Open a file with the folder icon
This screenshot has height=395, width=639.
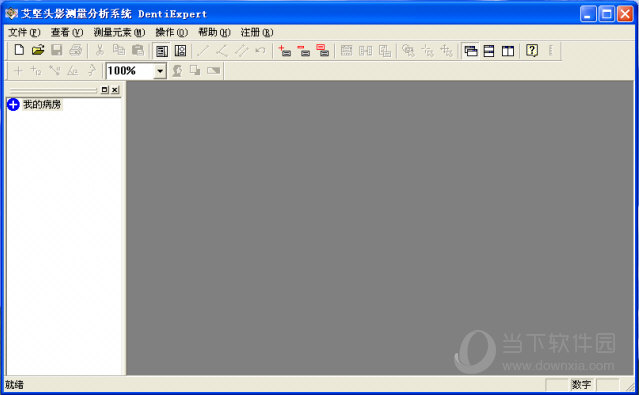[38, 50]
